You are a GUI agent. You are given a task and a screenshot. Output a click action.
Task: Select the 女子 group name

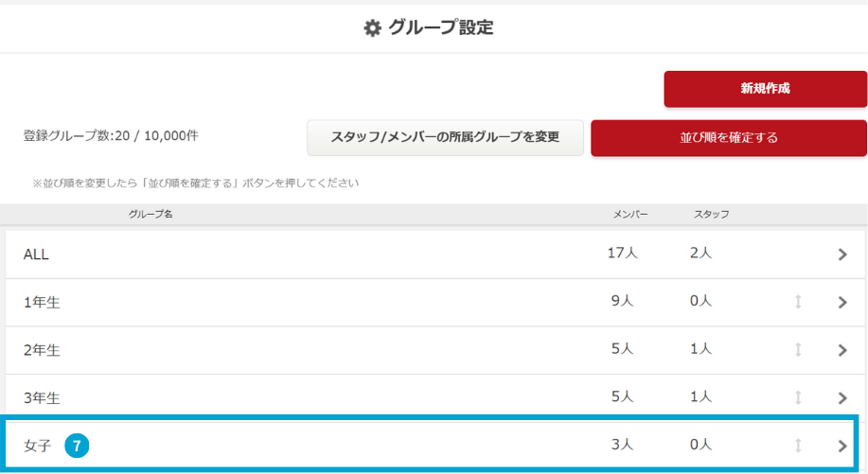(x=37, y=446)
